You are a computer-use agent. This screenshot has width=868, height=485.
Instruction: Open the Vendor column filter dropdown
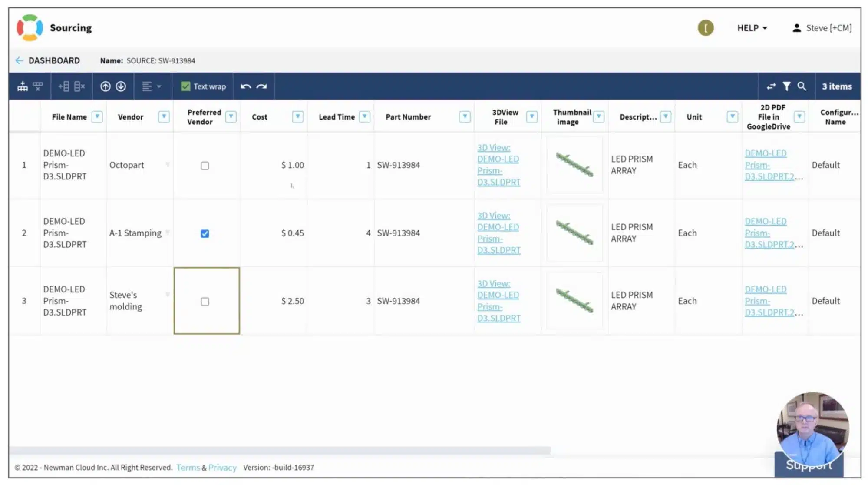[164, 116]
